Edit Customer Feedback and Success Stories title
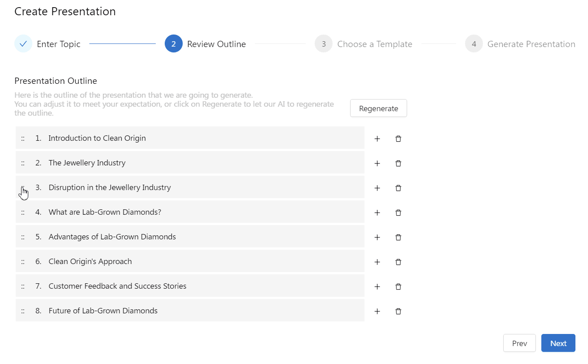 tap(118, 286)
